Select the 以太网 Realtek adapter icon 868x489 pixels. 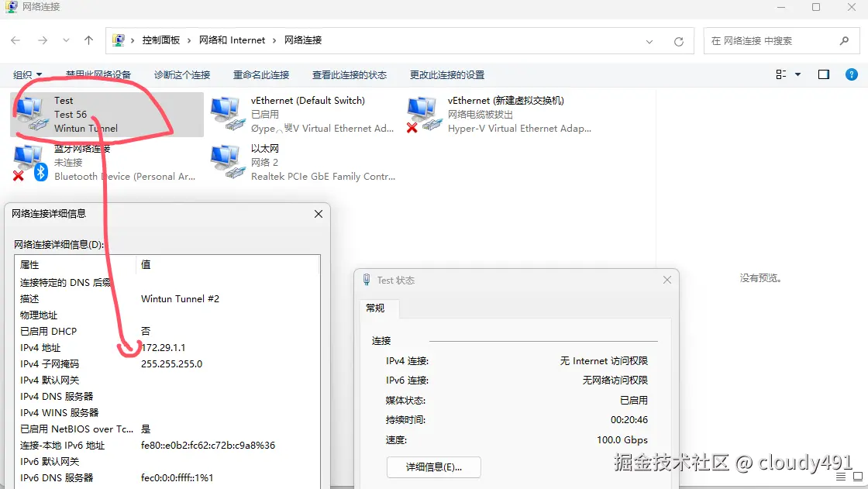click(225, 161)
